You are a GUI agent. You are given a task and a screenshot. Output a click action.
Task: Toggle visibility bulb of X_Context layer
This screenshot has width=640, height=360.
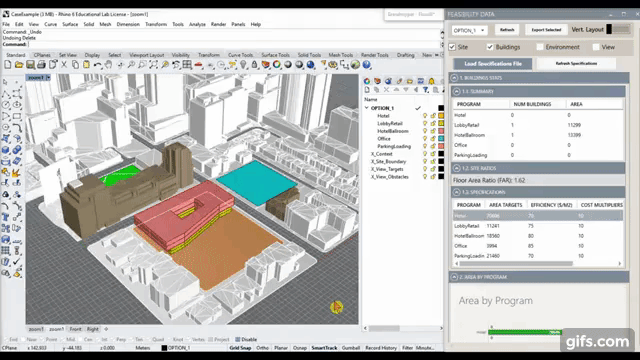pyautogui.click(x=425, y=154)
